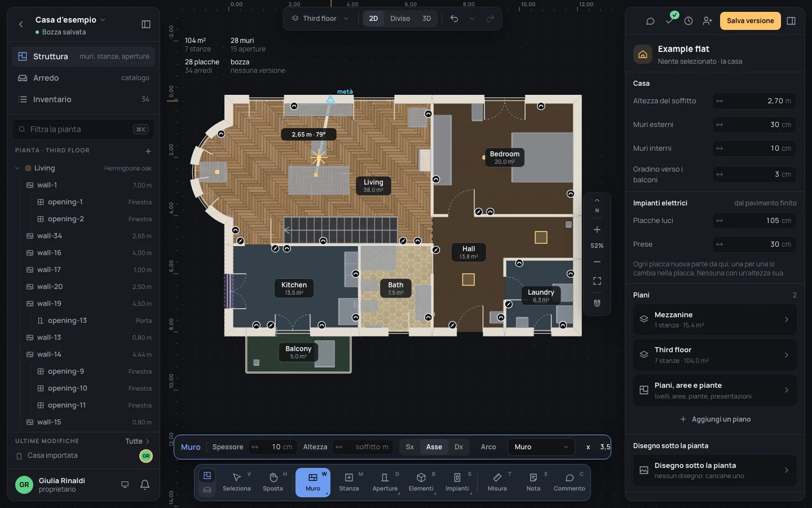812x508 pixels.
Task: Open version history clock icon
Action: click(x=689, y=21)
